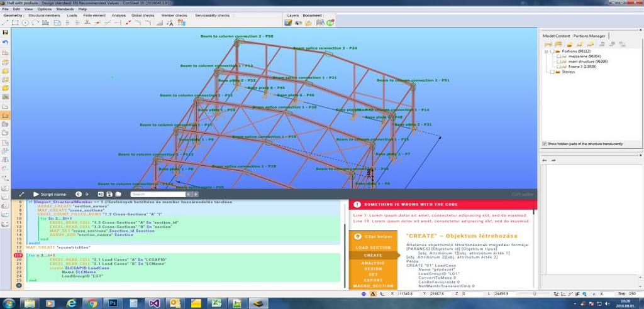Click the green globe icon in document toolbar
Screen dimensions: 644x309
pyautogui.click(x=330, y=23)
